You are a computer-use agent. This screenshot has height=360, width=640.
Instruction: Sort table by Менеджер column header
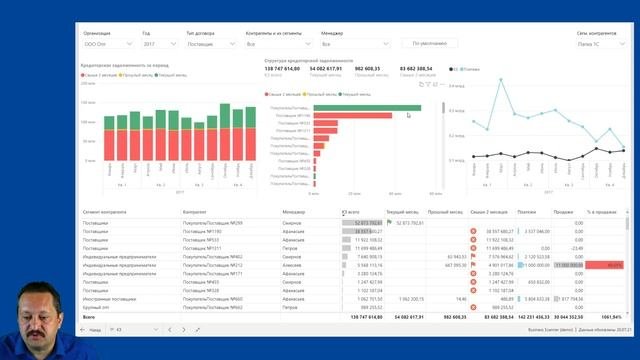click(x=293, y=212)
